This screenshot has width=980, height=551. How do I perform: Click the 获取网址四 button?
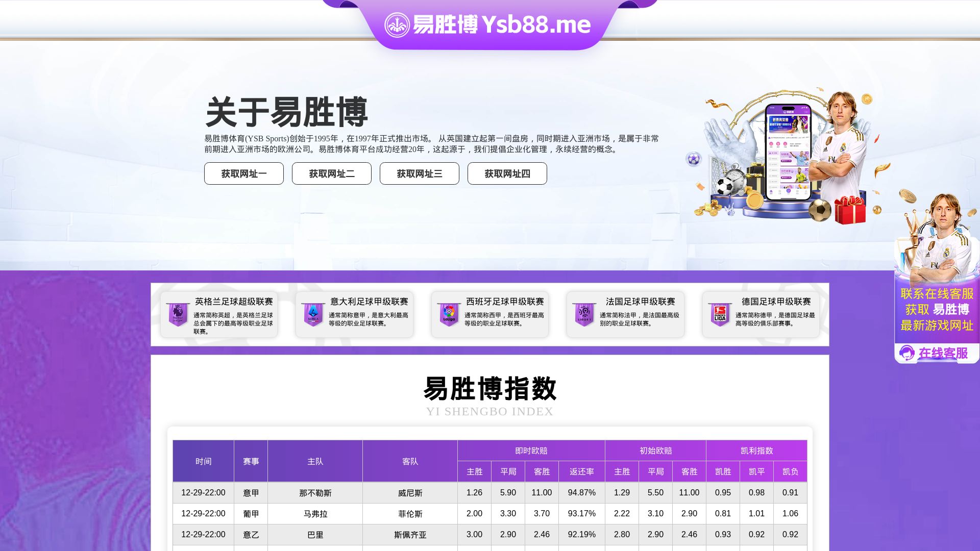pos(507,173)
